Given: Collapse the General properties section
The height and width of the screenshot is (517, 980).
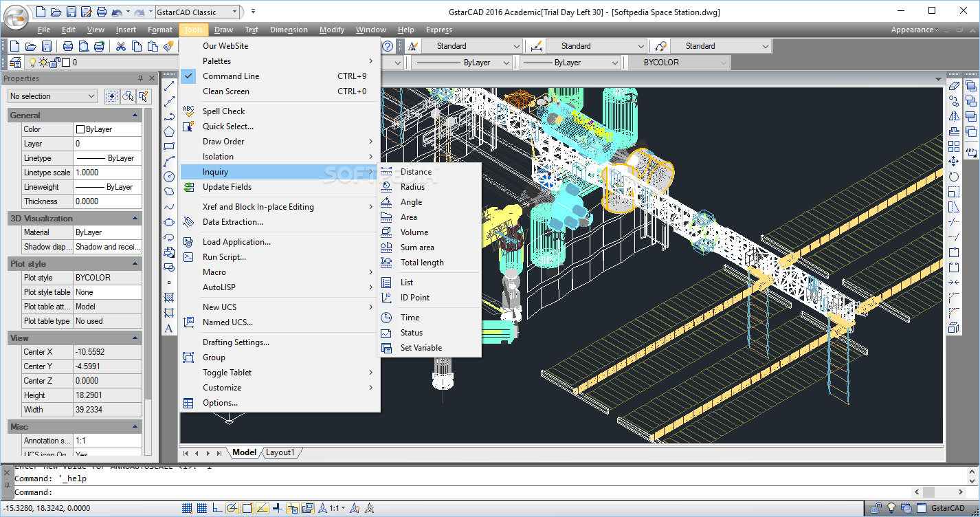Looking at the screenshot, I should click(135, 115).
